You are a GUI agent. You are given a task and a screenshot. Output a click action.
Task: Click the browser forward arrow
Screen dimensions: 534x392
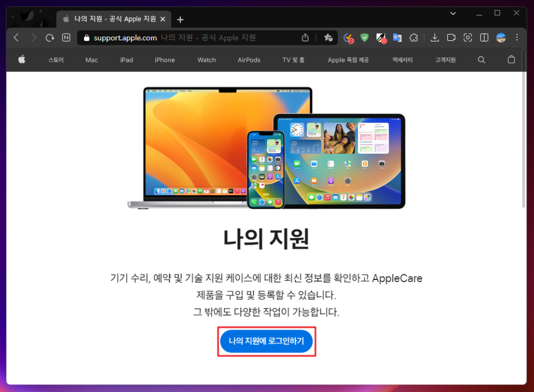click(x=33, y=38)
